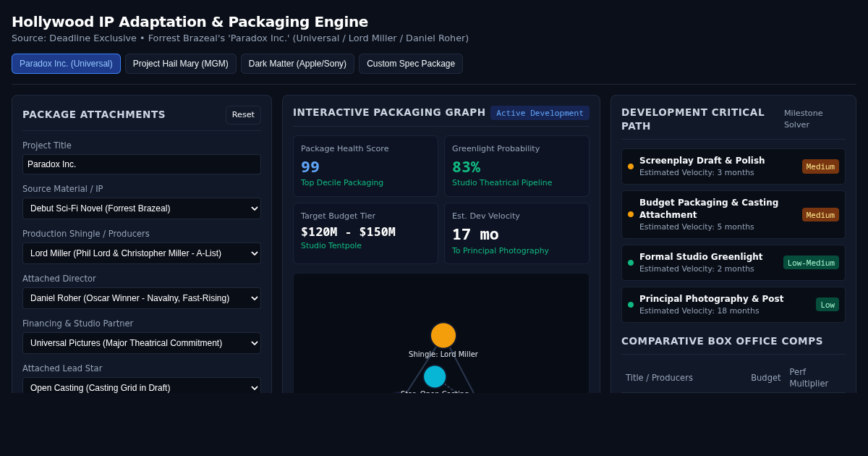Edit the Project Title input field
The width and height of the screenshot is (868, 456).
tap(142, 164)
